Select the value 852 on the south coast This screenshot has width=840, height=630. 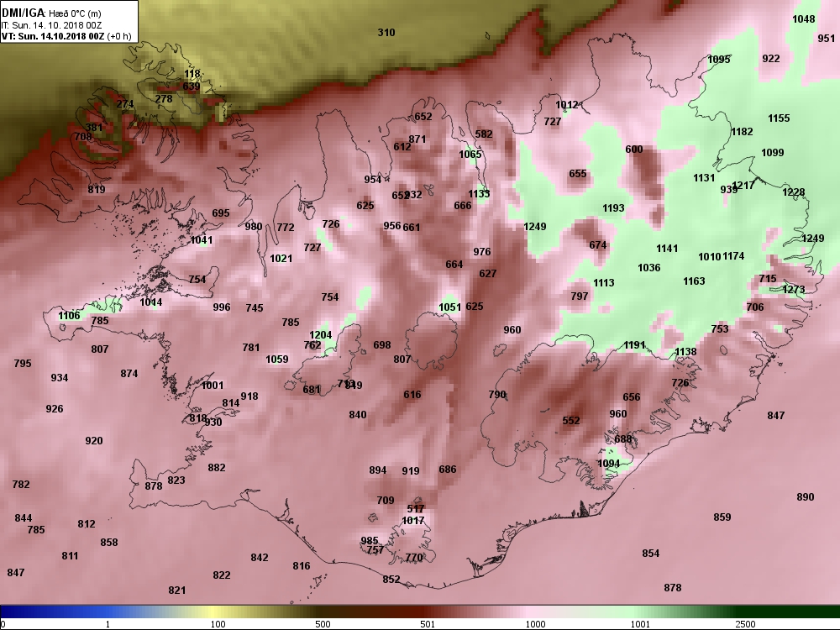pos(391,579)
